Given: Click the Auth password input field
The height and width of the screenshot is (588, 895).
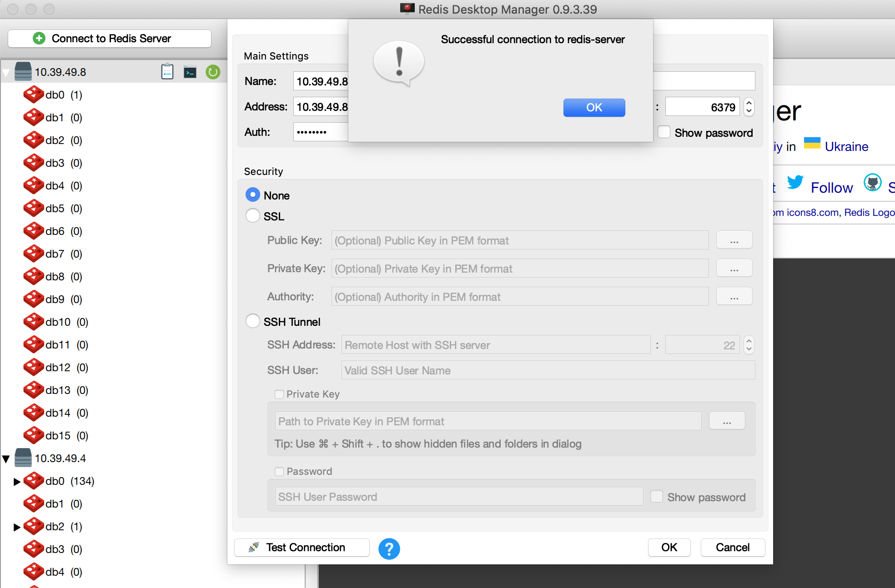Looking at the screenshot, I should click(320, 132).
